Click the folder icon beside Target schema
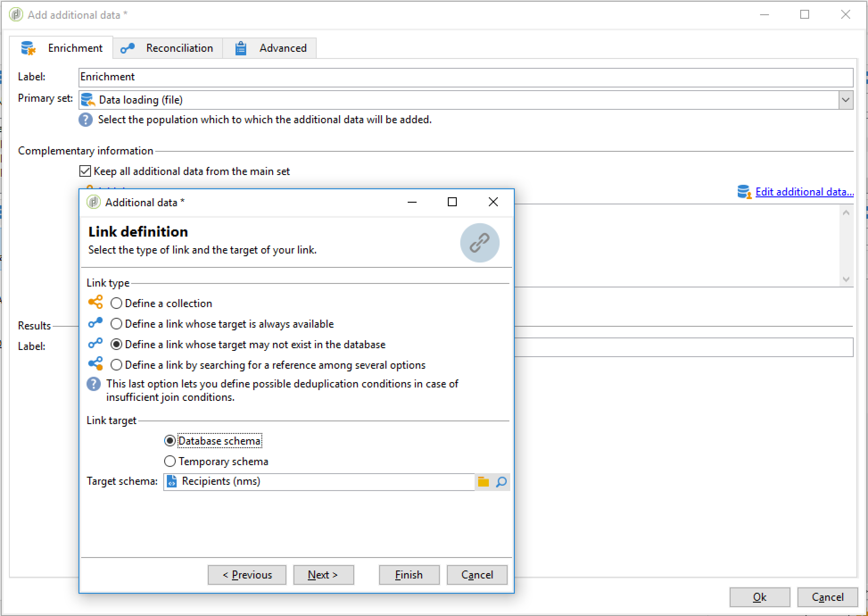The height and width of the screenshot is (616, 868). 483,482
